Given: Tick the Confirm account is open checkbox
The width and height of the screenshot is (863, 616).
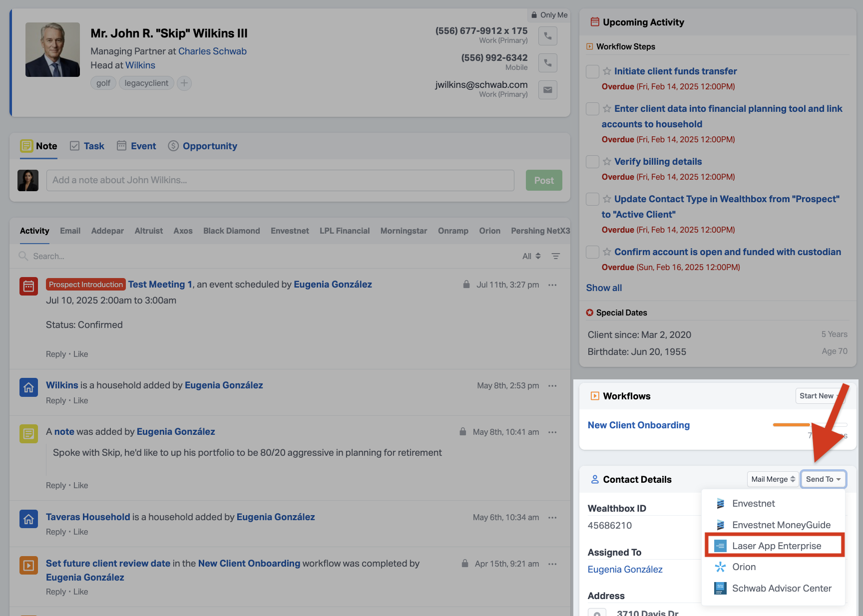Looking at the screenshot, I should 592,252.
